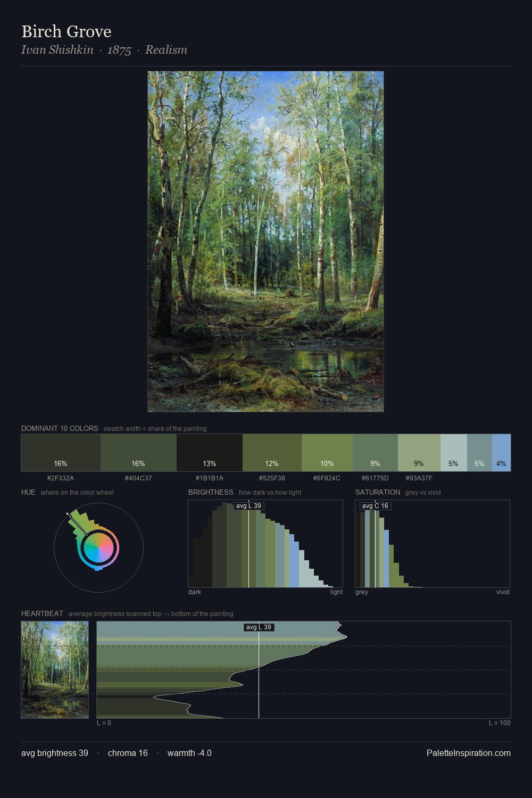The width and height of the screenshot is (532, 798).
Task: Open the main Birch Grove painting image
Action: (265, 242)
